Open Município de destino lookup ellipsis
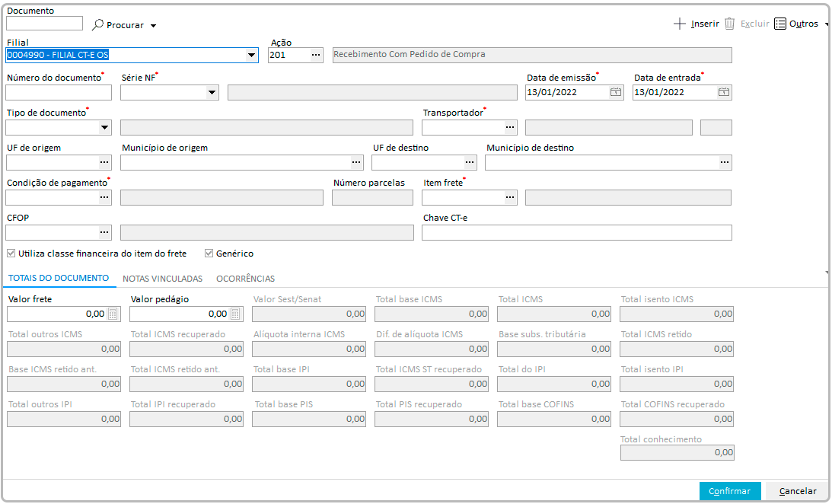The width and height of the screenshot is (832, 504). coord(724,162)
